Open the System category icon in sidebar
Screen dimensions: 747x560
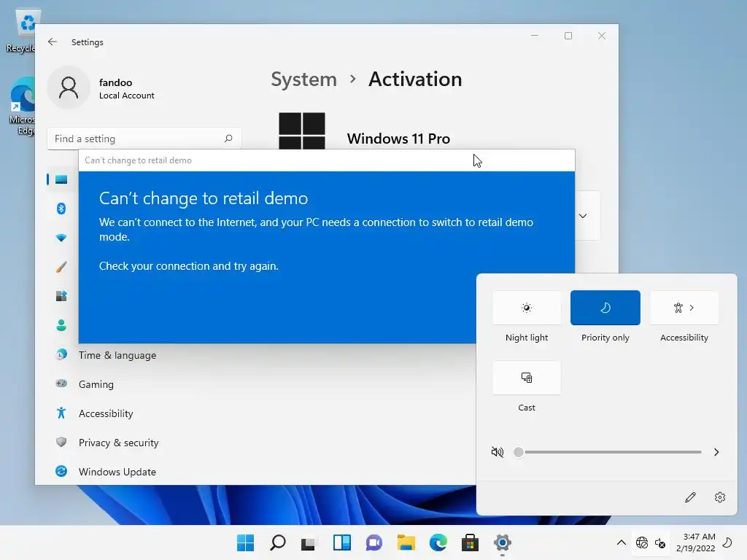(x=61, y=179)
